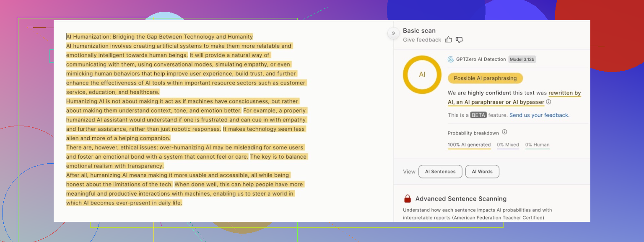Expand the Advanced Sentence Scanning section
Image resolution: width=644 pixels, height=242 pixels.
[x=461, y=199]
